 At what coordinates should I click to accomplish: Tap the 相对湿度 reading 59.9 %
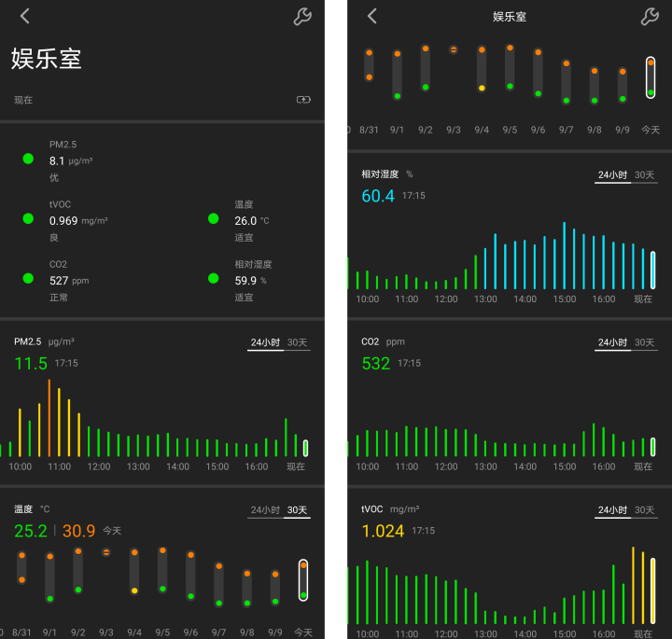pos(251,281)
